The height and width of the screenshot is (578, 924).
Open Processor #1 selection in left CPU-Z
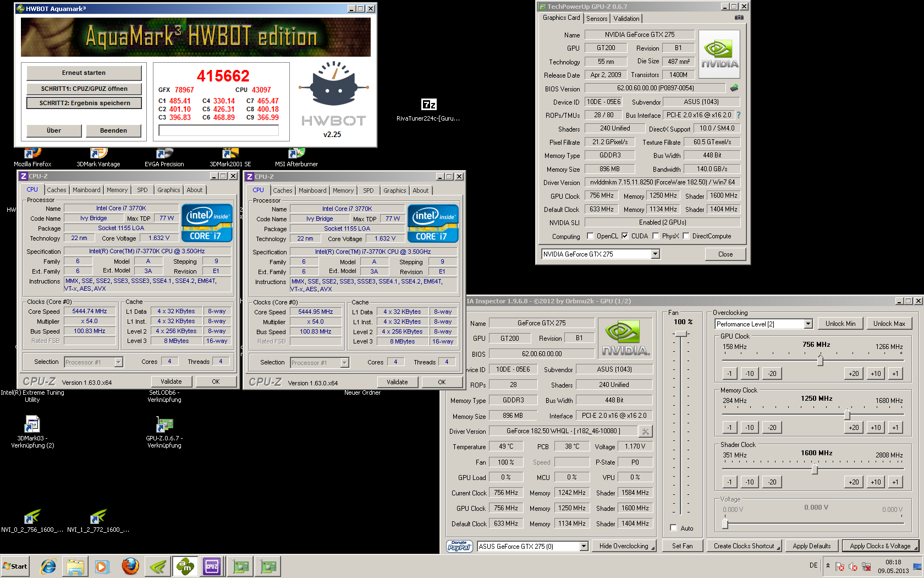[x=94, y=362]
